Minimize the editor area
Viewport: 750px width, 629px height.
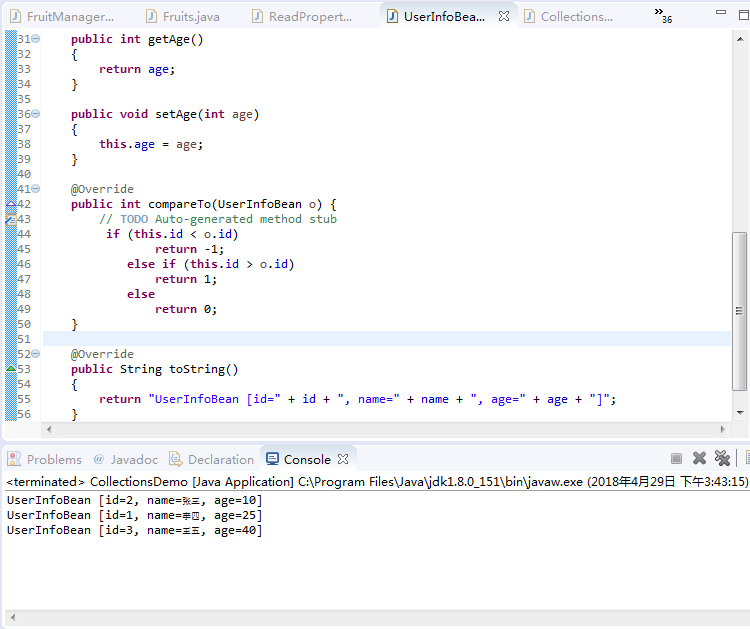coord(721,12)
